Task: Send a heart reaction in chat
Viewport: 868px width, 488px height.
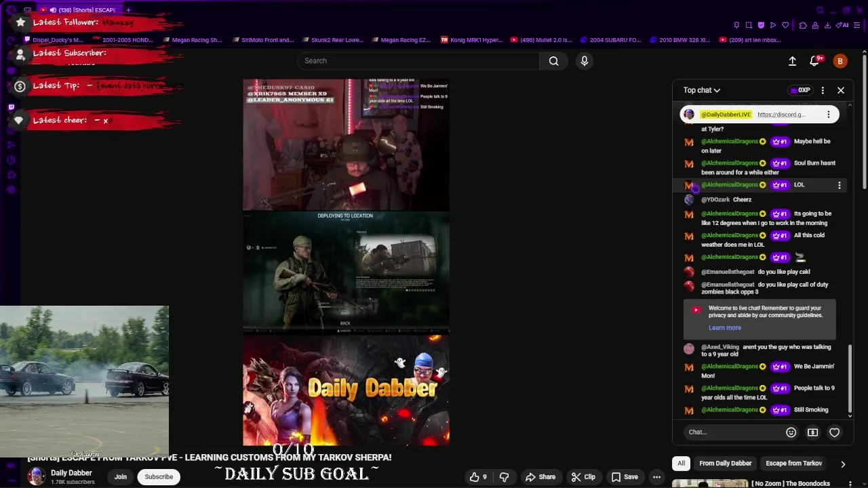Action: 835,432
